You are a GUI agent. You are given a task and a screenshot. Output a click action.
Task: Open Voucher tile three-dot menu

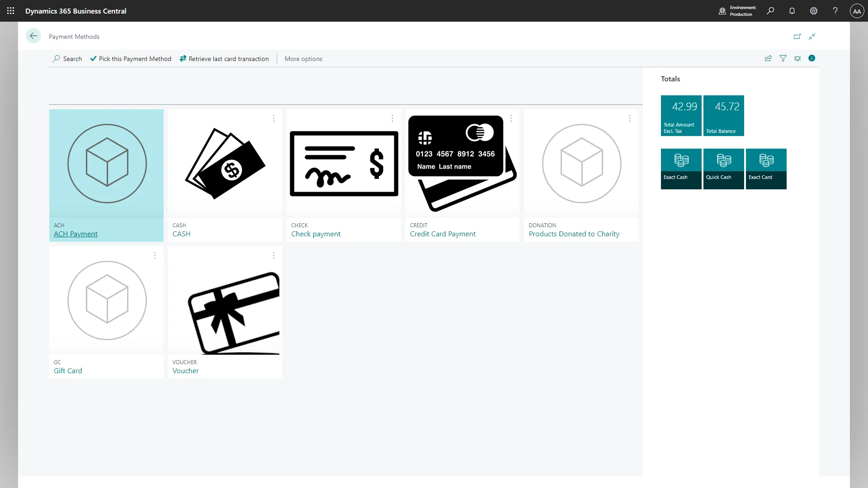point(274,255)
